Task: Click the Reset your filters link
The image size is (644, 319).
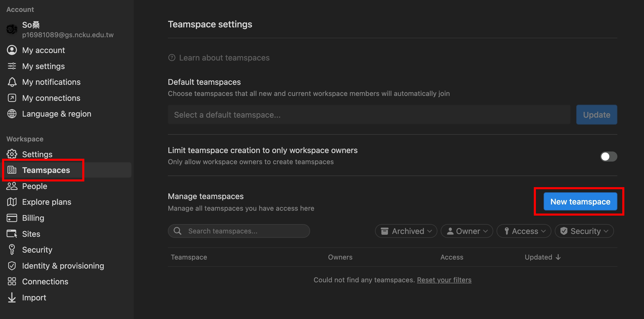Action: click(x=444, y=280)
